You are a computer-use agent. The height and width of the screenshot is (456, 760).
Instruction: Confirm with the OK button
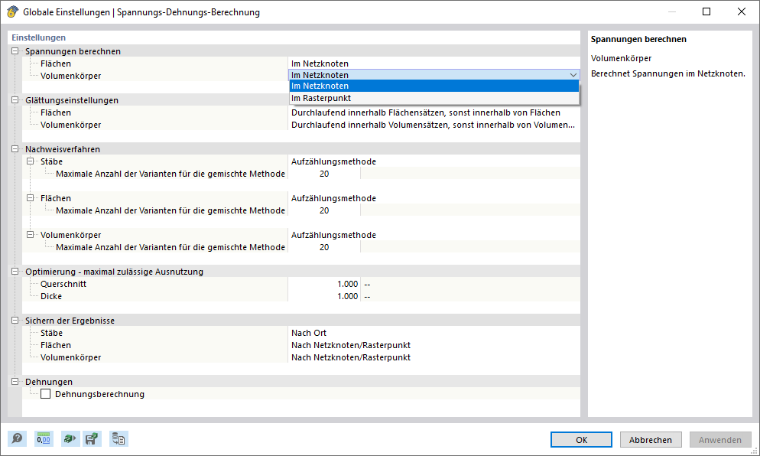[581, 440]
